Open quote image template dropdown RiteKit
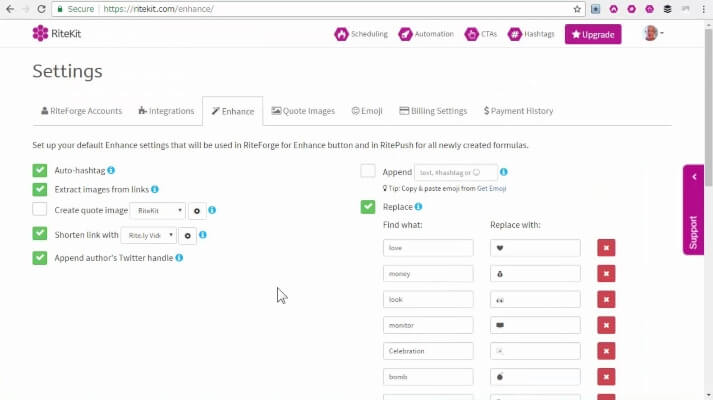 click(158, 210)
